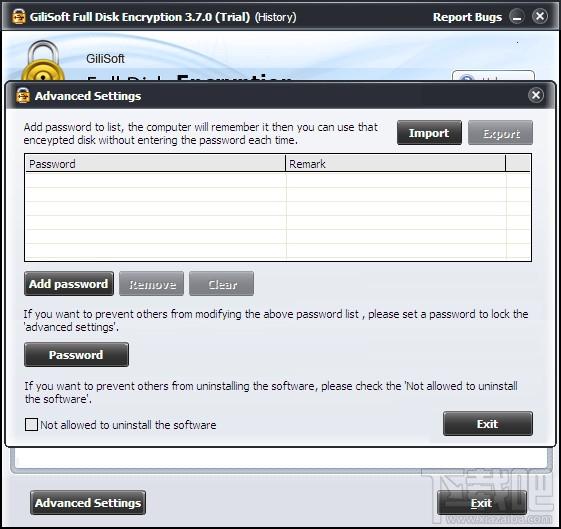Click the large padlock logo icon

(x=43, y=61)
